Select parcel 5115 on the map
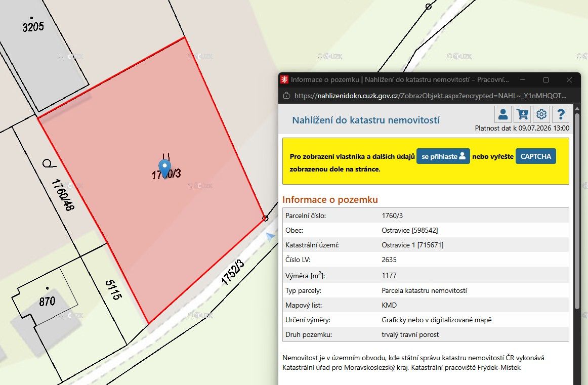 pyautogui.click(x=113, y=289)
